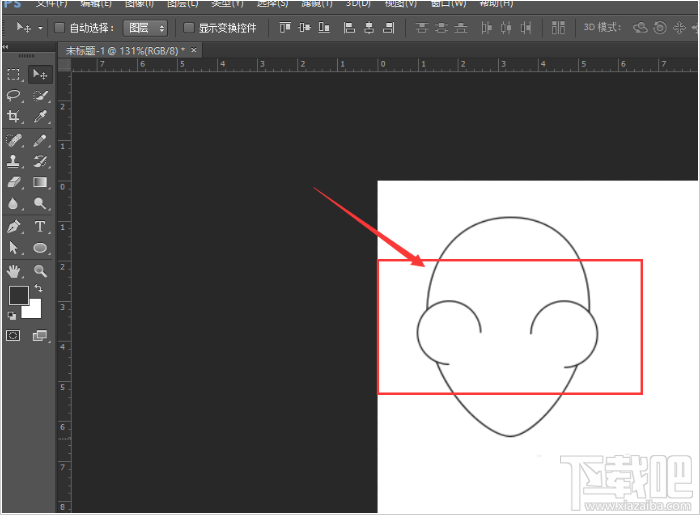Select the Path Selection tool

pyautogui.click(x=14, y=247)
